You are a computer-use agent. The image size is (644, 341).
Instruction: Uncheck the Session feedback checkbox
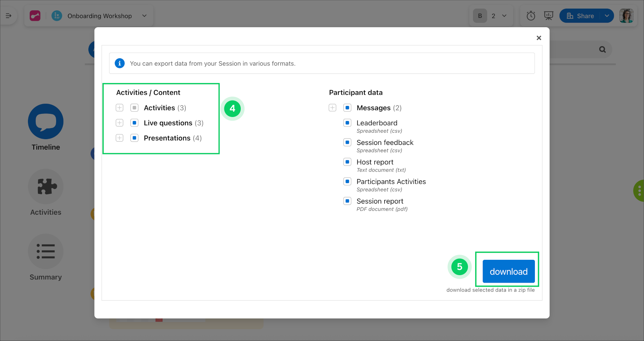coord(347,142)
